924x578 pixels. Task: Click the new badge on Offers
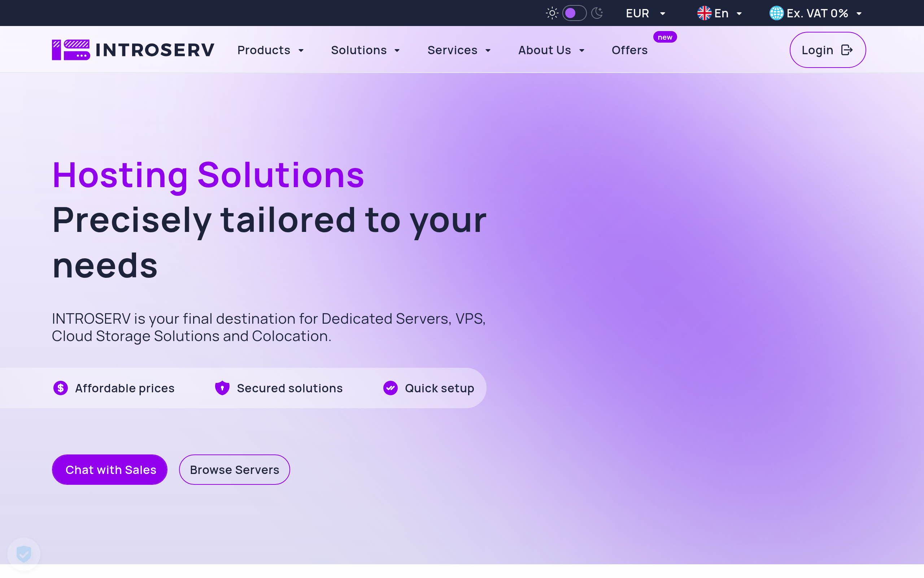(665, 37)
